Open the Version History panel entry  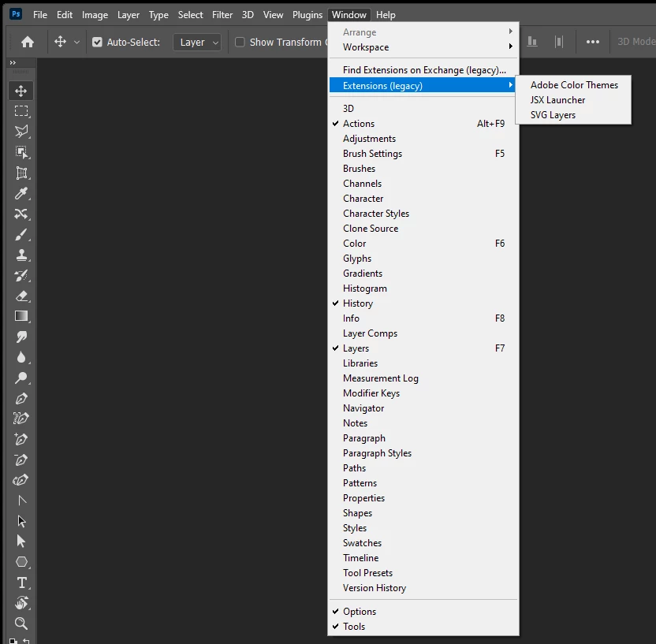423,588
